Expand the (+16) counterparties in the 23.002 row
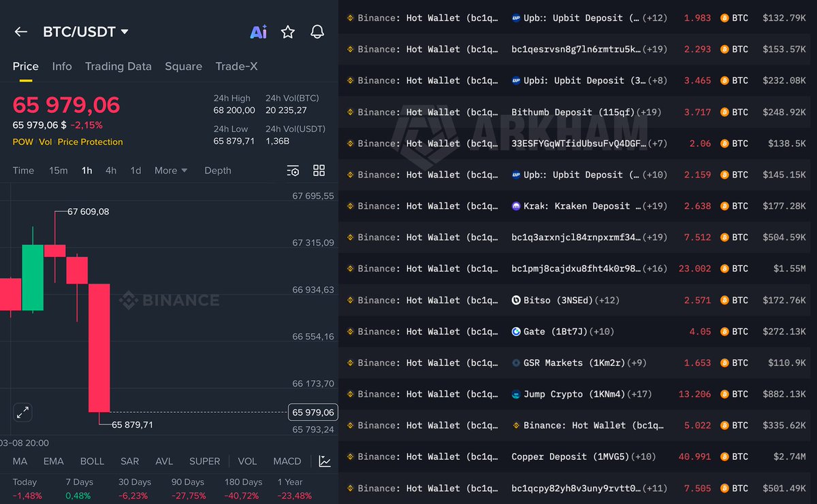This screenshot has width=817, height=504. pyautogui.click(x=655, y=269)
